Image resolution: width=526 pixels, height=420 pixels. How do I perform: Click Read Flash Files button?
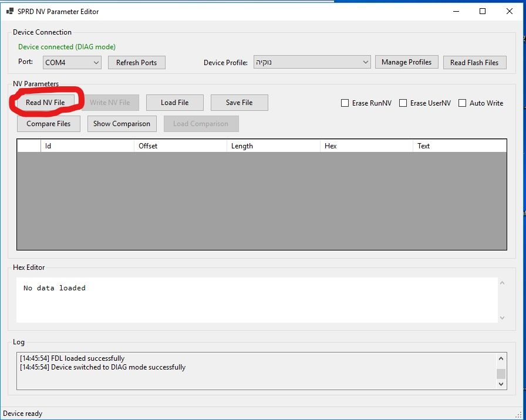(x=474, y=63)
